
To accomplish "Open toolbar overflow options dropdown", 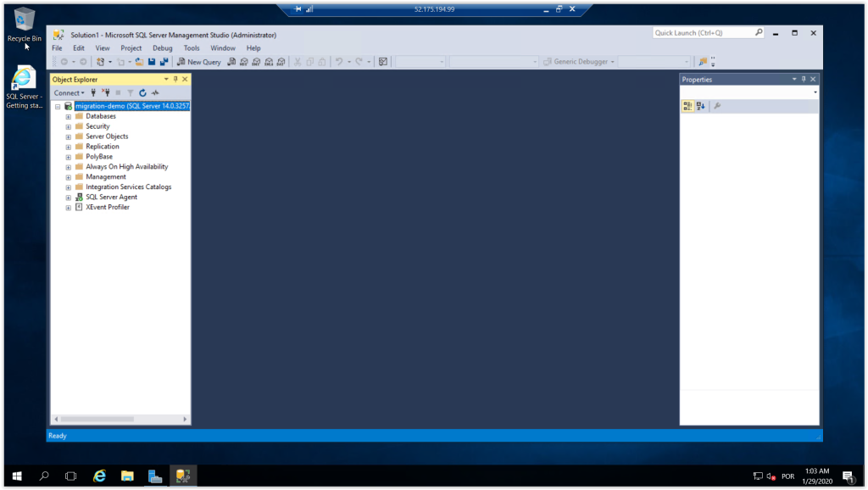I will [713, 62].
